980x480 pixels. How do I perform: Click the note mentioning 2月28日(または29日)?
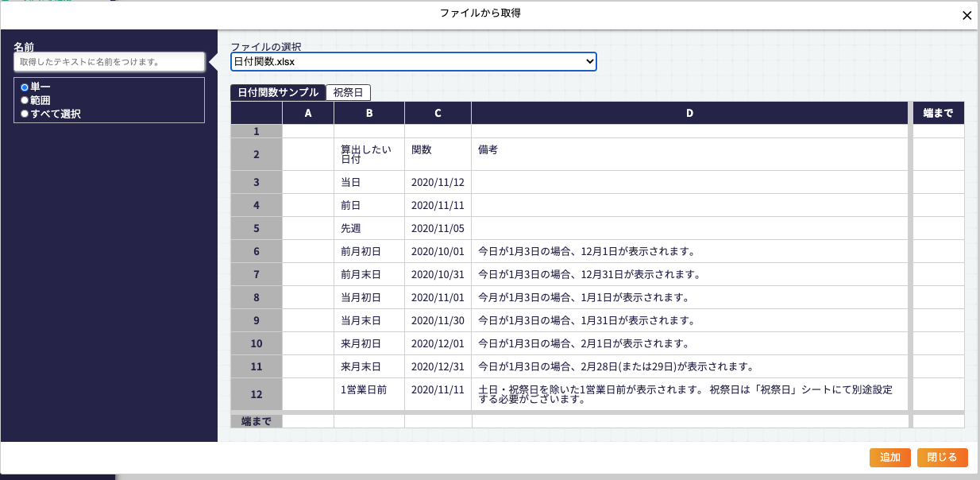[689, 366]
